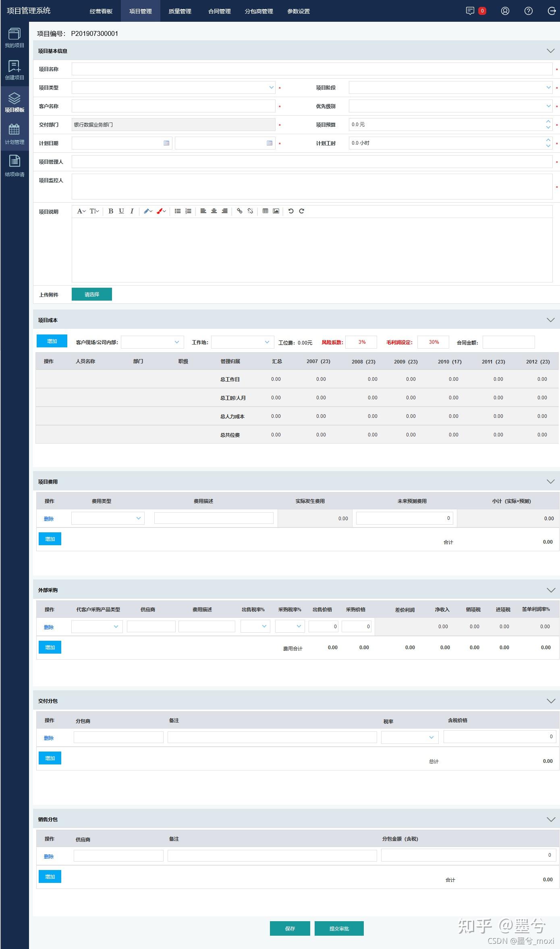Open 出售税率% dropdown

pyautogui.click(x=255, y=627)
